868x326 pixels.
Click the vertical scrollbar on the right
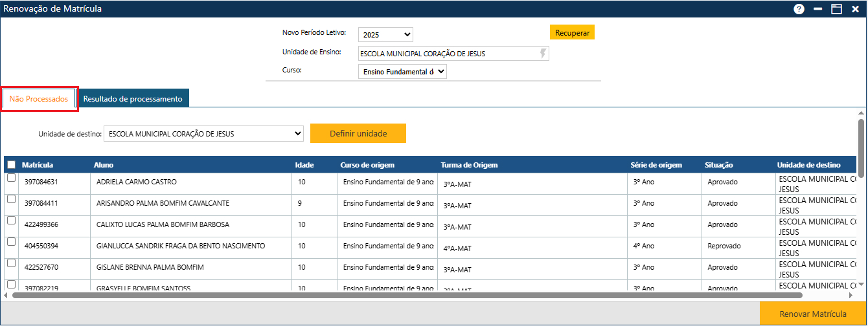click(861, 142)
